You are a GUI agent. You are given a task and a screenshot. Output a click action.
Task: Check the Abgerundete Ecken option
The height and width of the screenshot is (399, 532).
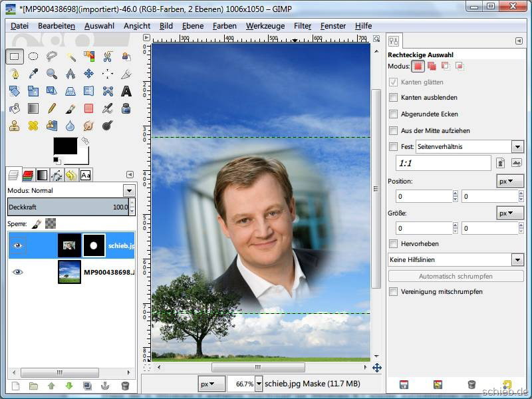click(x=394, y=114)
